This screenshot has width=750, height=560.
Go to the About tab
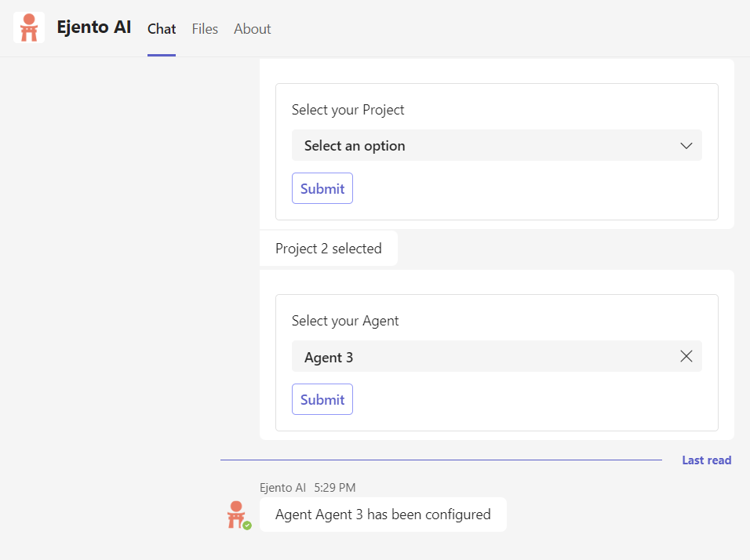[x=252, y=29]
